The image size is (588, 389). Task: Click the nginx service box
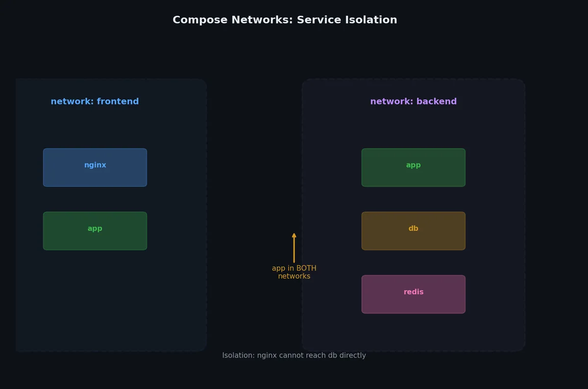(x=95, y=167)
